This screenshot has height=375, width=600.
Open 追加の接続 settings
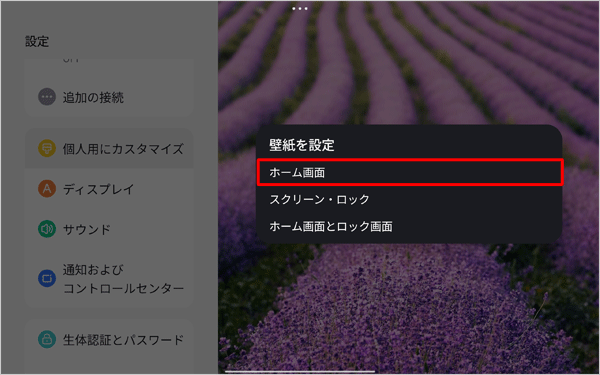tap(109, 97)
